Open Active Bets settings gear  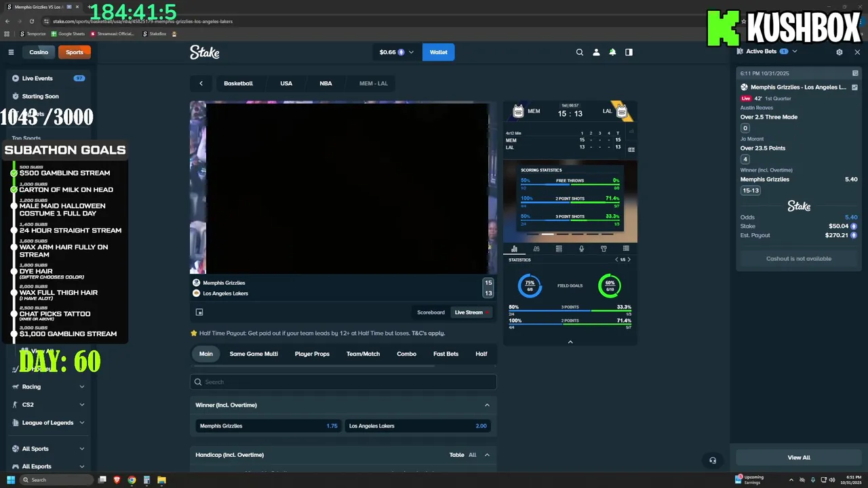tap(840, 52)
